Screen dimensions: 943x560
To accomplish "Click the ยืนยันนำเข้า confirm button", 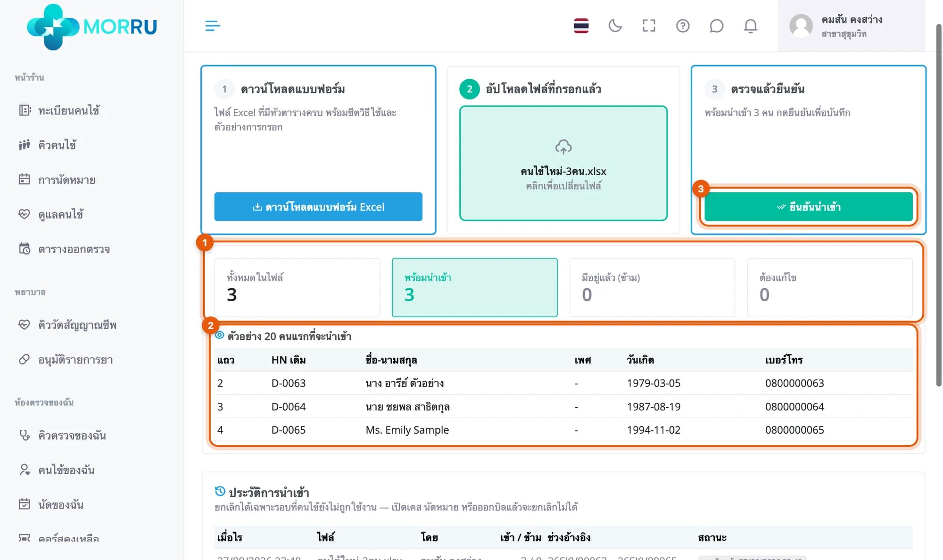I will click(809, 206).
